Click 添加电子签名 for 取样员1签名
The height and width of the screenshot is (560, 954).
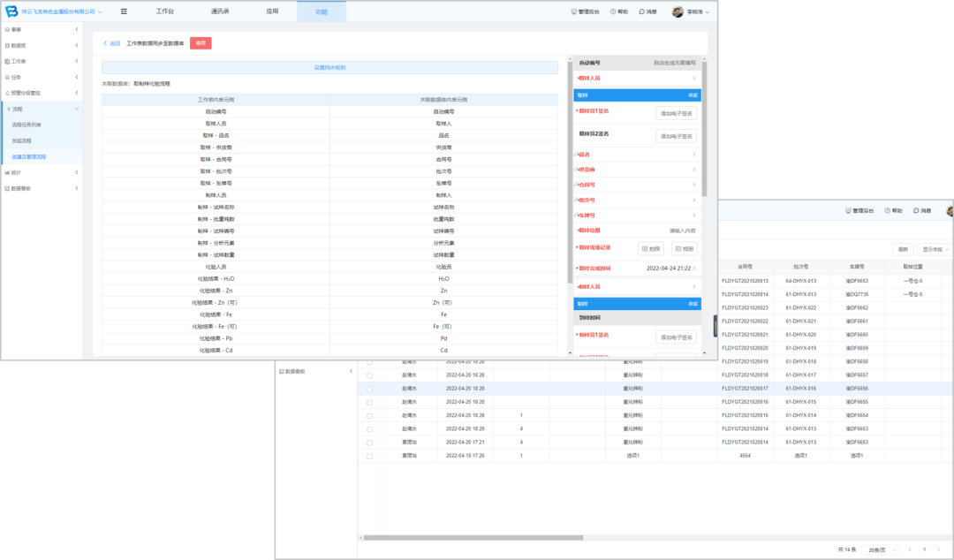coord(676,113)
